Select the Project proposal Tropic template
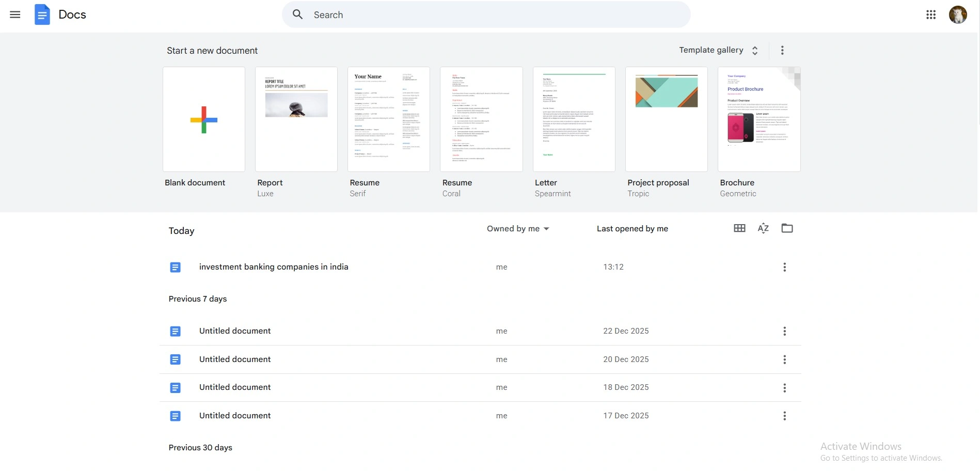 (666, 119)
